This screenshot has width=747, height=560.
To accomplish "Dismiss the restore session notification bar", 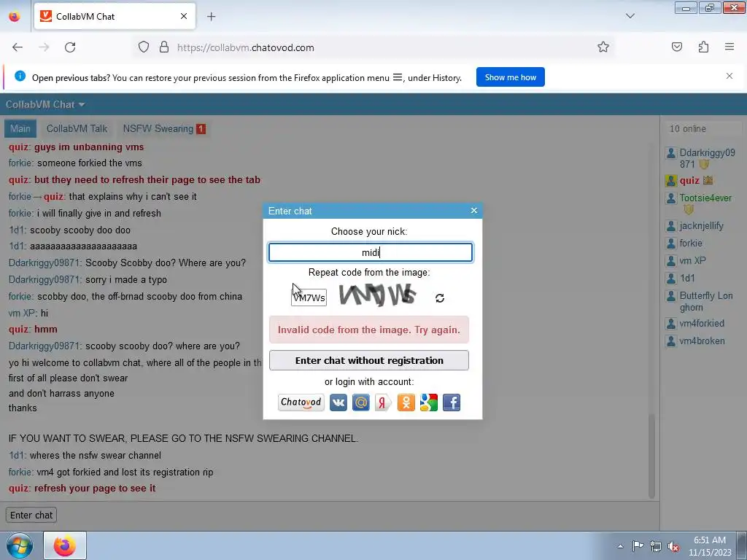I will click(729, 76).
